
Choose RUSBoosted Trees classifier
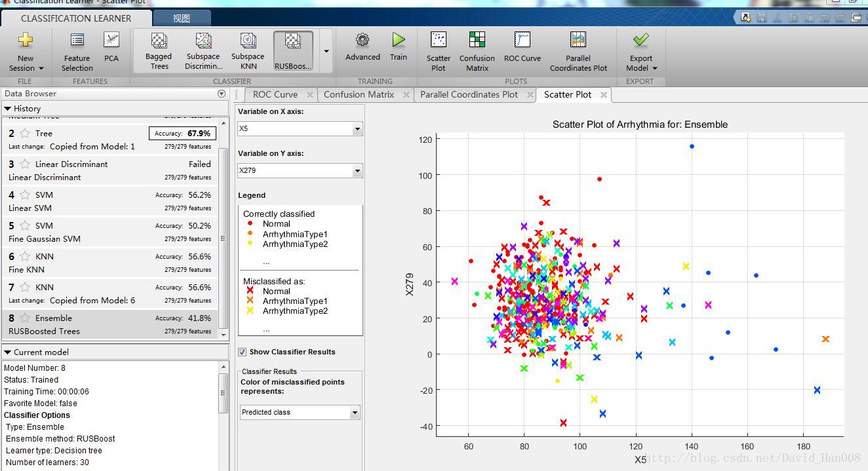pos(293,51)
